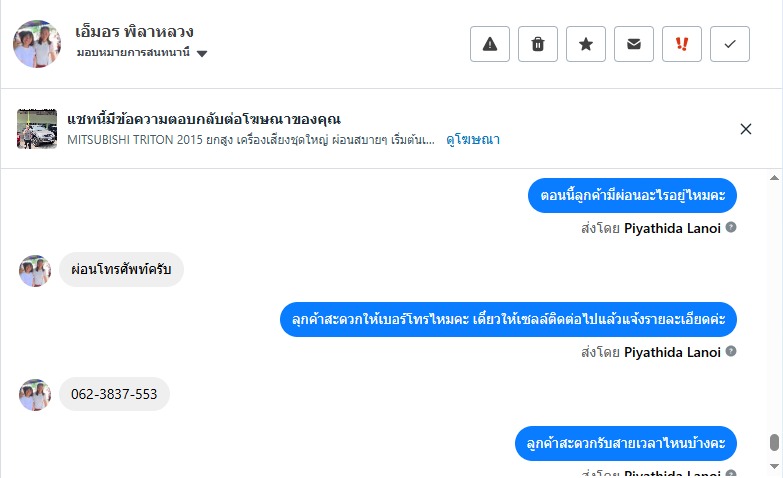Mark conversation done with checkmark icon

(x=730, y=44)
